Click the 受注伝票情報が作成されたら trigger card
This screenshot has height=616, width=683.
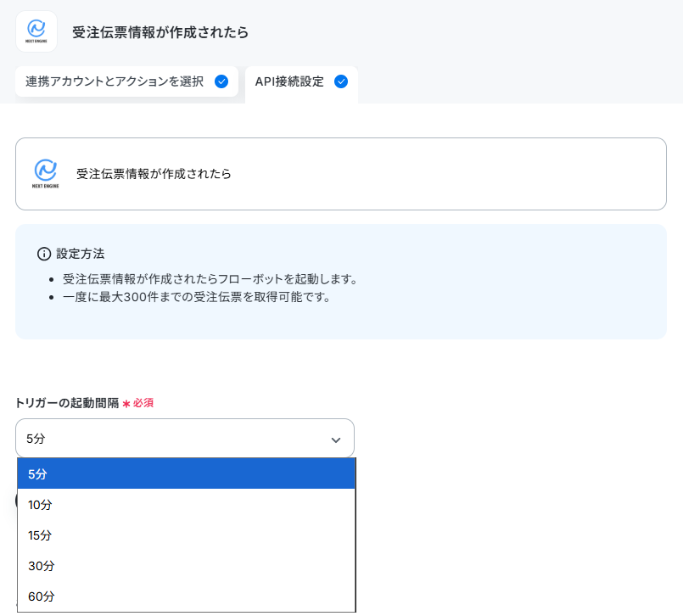341,174
